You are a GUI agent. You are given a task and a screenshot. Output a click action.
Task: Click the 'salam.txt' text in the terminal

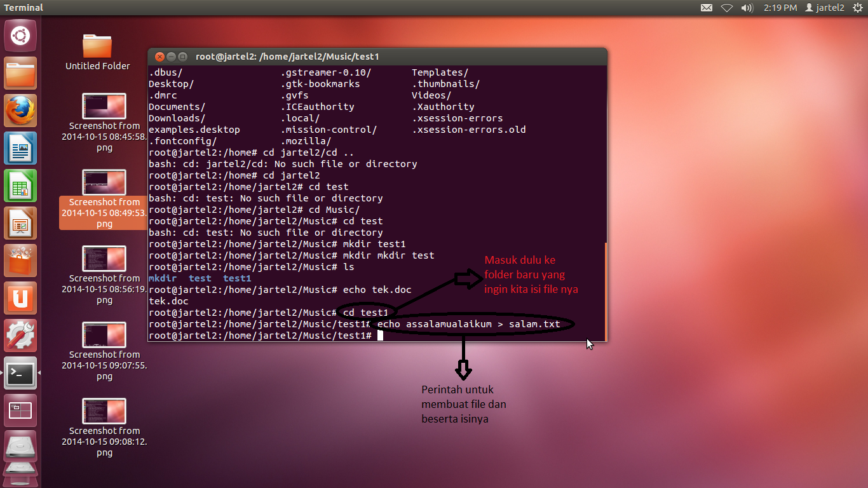[x=534, y=324]
